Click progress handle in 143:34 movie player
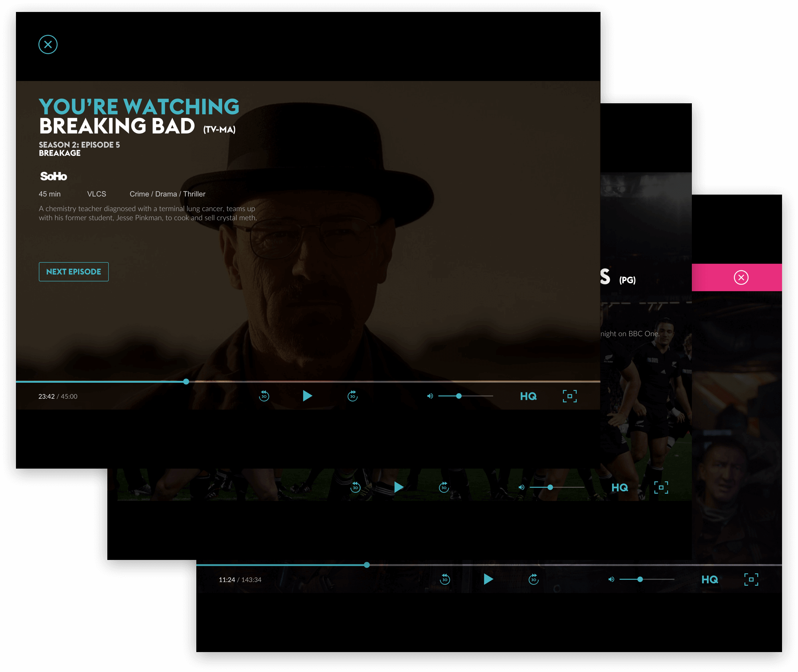Image resolution: width=798 pixels, height=672 pixels. click(367, 565)
